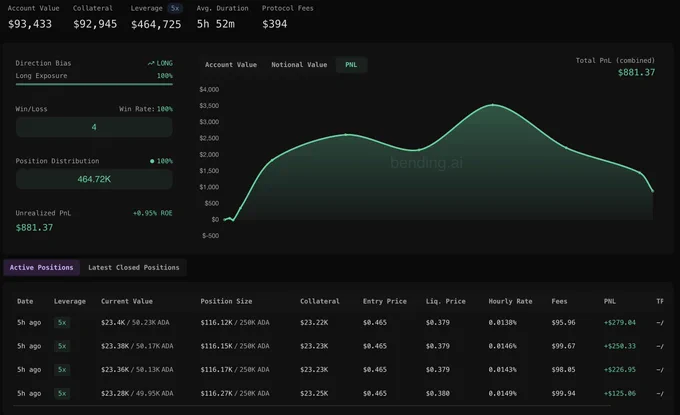Click the Long Exposure progress bar
The width and height of the screenshot is (680, 415).
pos(94,84)
